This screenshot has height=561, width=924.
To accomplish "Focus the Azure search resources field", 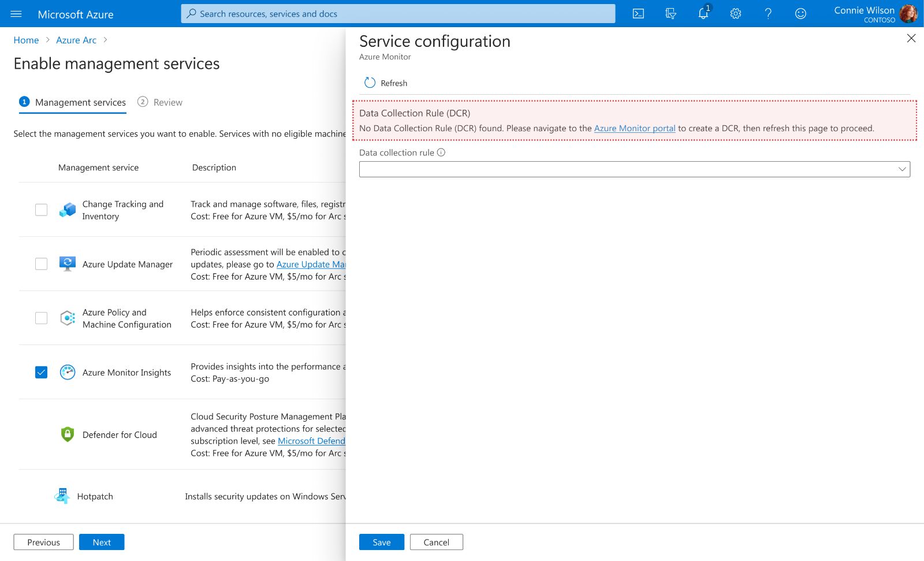I will (x=398, y=14).
